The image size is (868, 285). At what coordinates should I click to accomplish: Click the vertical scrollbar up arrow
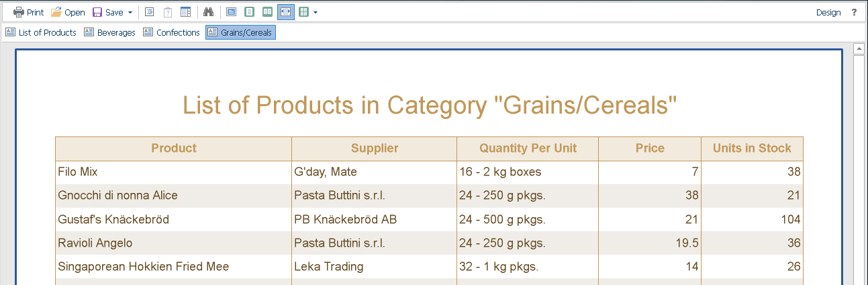point(858,49)
